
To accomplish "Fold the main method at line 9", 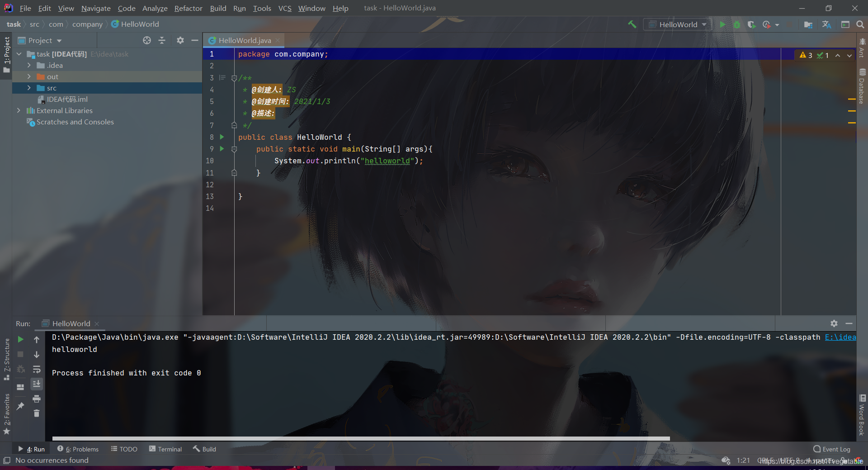I will pos(234,149).
